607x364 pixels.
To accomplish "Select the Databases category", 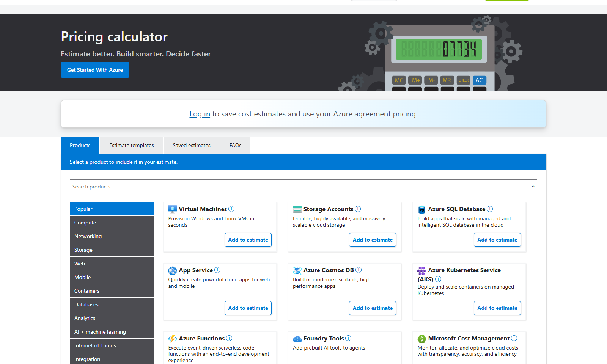I will tap(112, 304).
